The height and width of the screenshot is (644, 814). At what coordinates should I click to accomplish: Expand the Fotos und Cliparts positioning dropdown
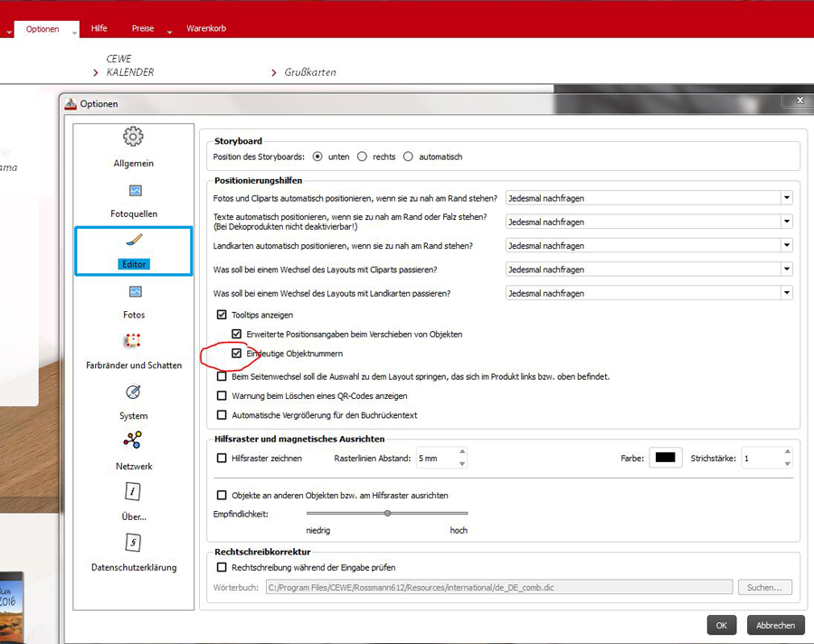point(786,198)
